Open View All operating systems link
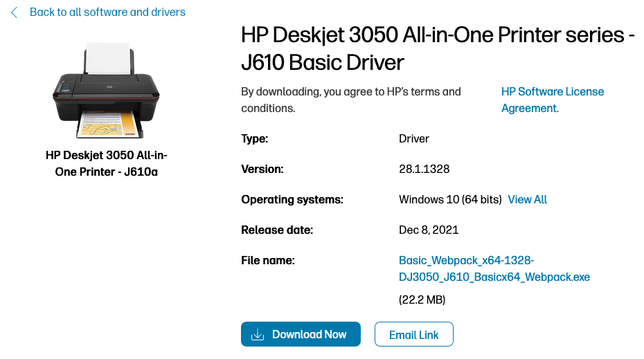Screen dimensions: 644x359 [527, 200]
